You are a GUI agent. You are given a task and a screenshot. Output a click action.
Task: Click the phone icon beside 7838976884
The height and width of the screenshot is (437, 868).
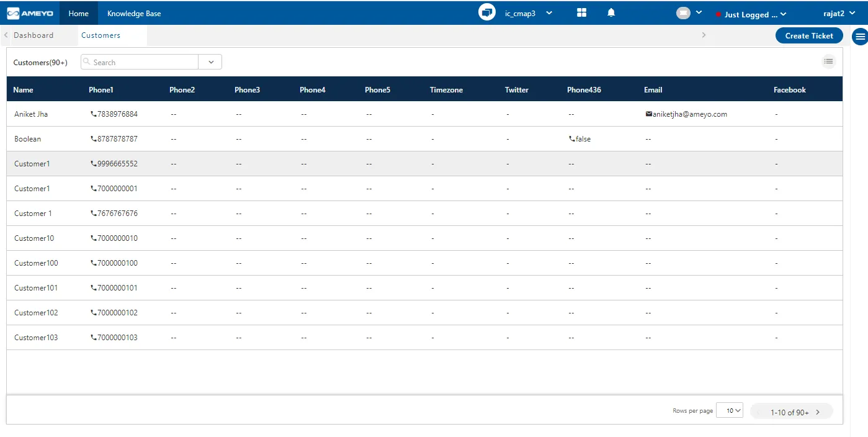(94, 114)
